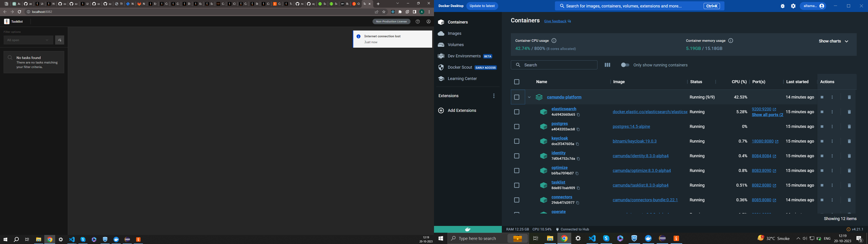Screen dimensions: 868x244
Task: Show hidden system tray icons
Action: (x=798, y=239)
